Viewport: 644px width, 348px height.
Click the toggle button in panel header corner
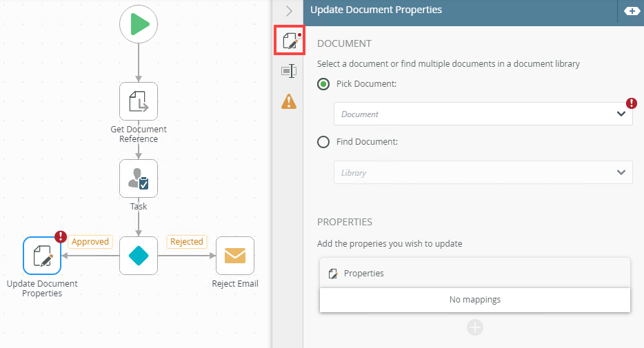pyautogui.click(x=632, y=11)
